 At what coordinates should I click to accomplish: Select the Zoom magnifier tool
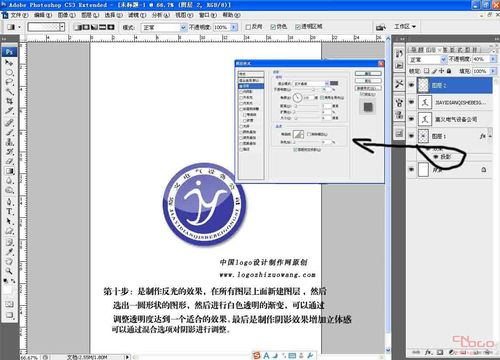pyautogui.click(x=9, y=271)
